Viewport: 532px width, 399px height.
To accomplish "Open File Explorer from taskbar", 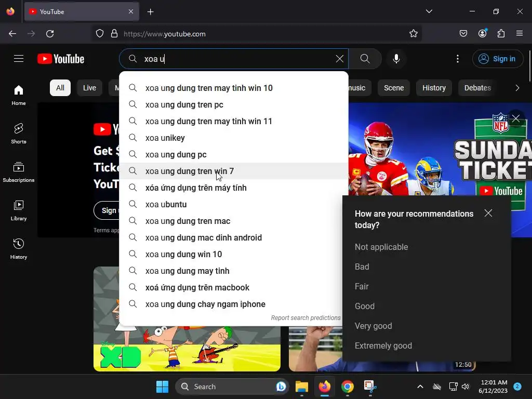I will coord(302,387).
